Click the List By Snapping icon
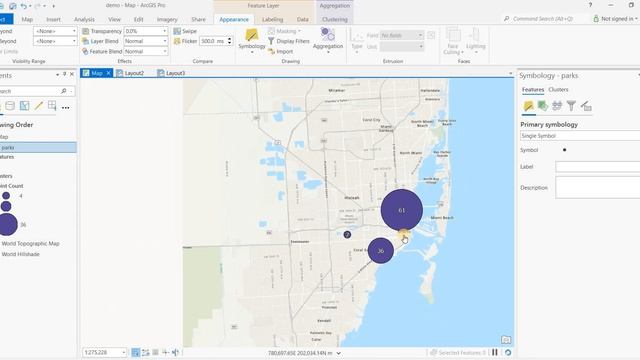This screenshot has width=640, height=360. [x=52, y=106]
